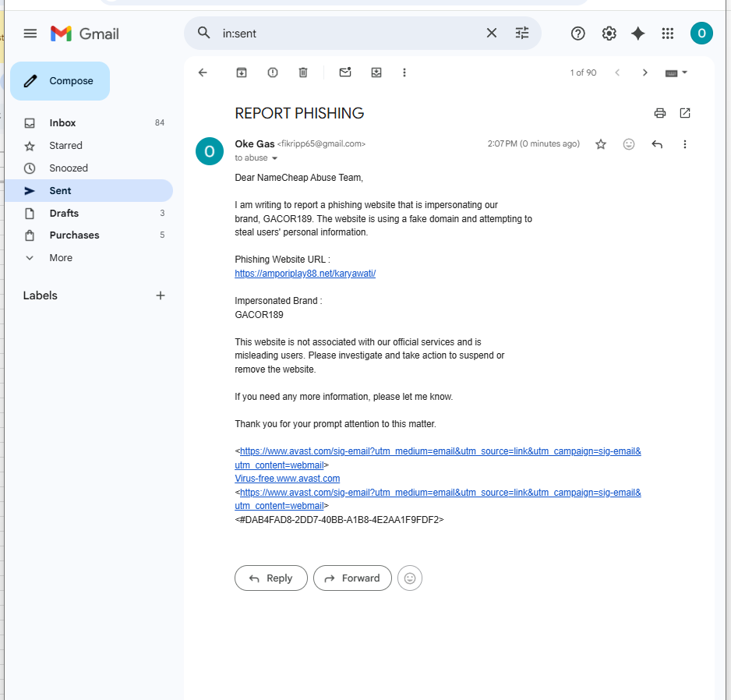Open the Snoozed folder

click(89, 168)
